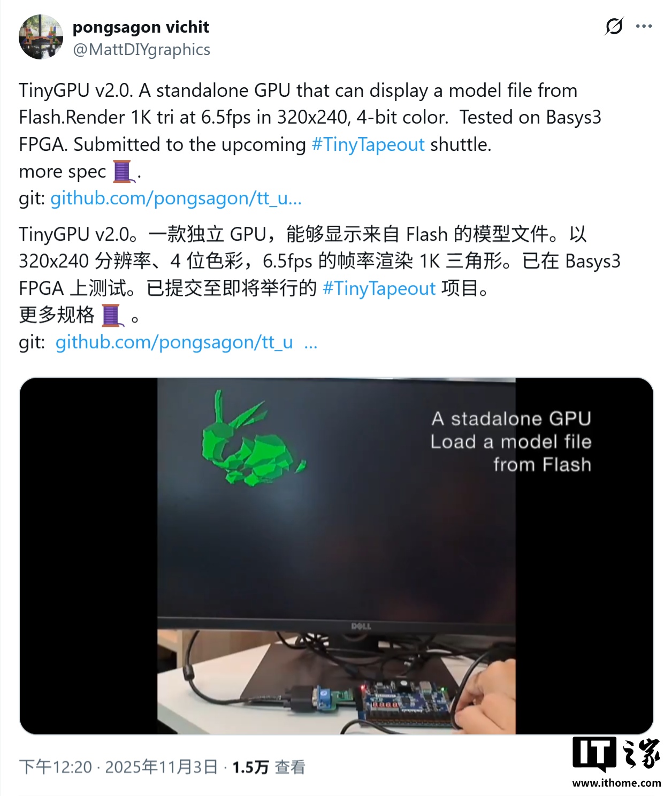The width and height of the screenshot is (672, 796).
Task: Open github.com/pongsagon/tt_u... link in English post
Action: pos(176,198)
